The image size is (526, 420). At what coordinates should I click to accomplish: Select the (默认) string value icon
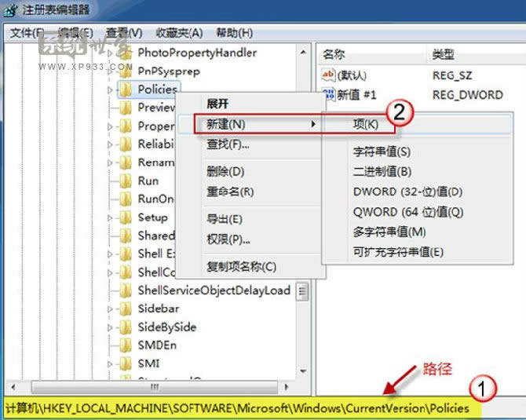(x=328, y=75)
